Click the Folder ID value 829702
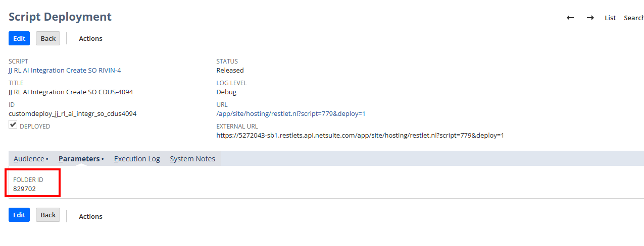This screenshot has width=644, height=246. (24, 189)
